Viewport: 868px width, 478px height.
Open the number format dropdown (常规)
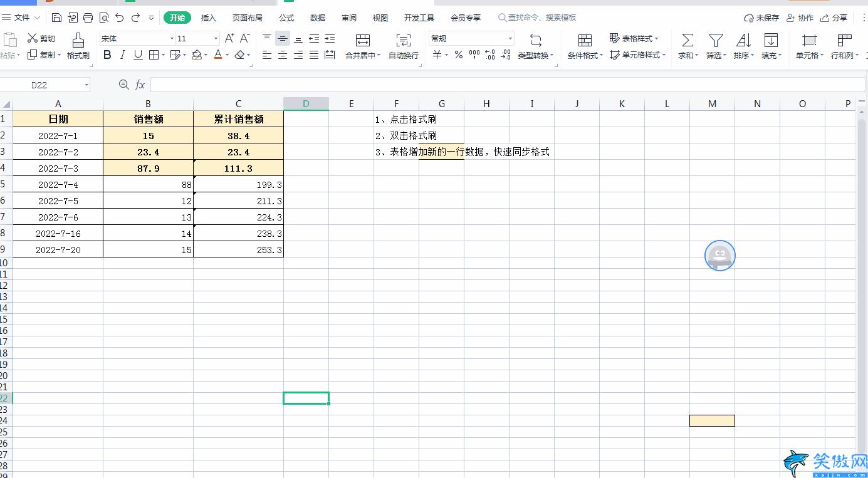point(510,39)
